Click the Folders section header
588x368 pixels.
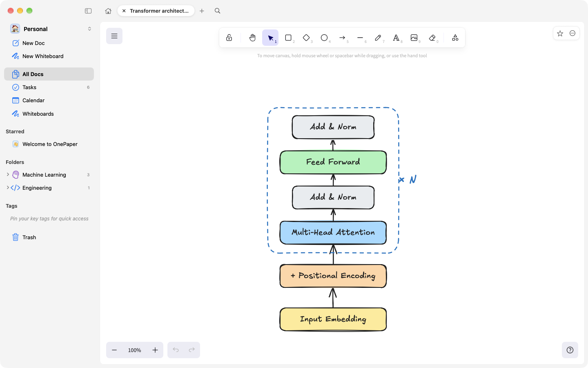coord(15,162)
